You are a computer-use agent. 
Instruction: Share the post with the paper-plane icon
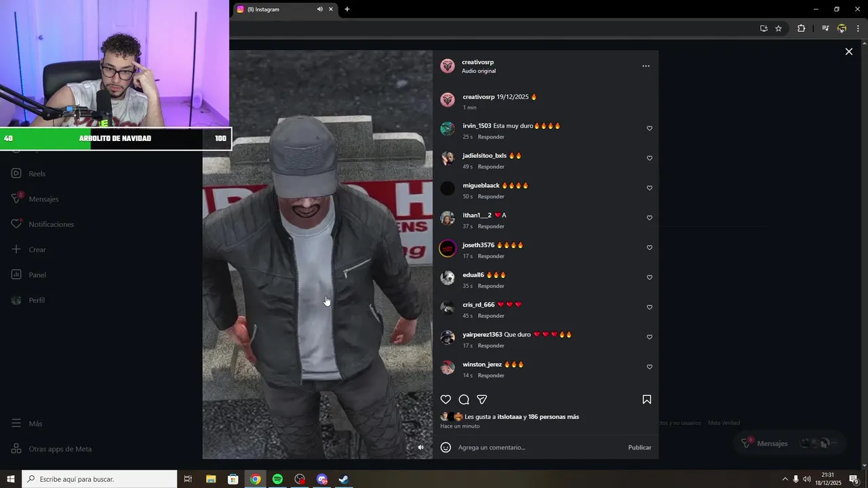click(482, 400)
